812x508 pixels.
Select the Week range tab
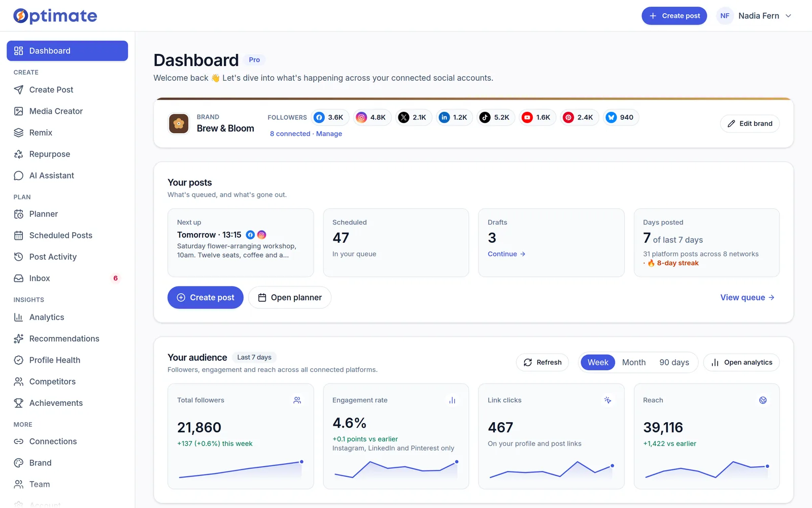[598, 362]
